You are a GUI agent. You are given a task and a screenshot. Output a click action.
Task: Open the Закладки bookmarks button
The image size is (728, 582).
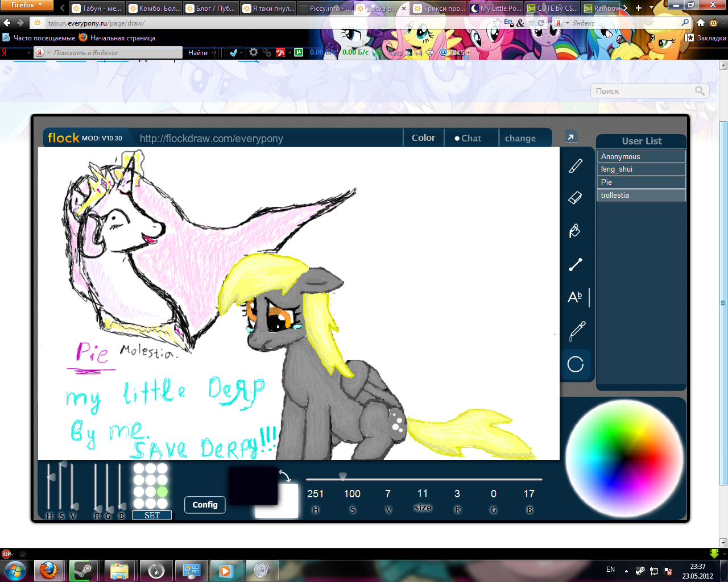coord(706,38)
